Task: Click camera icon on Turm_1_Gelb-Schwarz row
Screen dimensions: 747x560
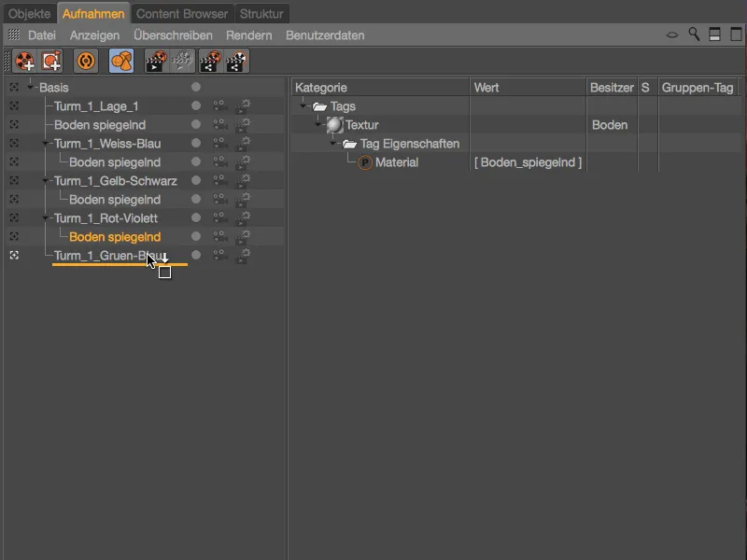Action: click(219, 180)
